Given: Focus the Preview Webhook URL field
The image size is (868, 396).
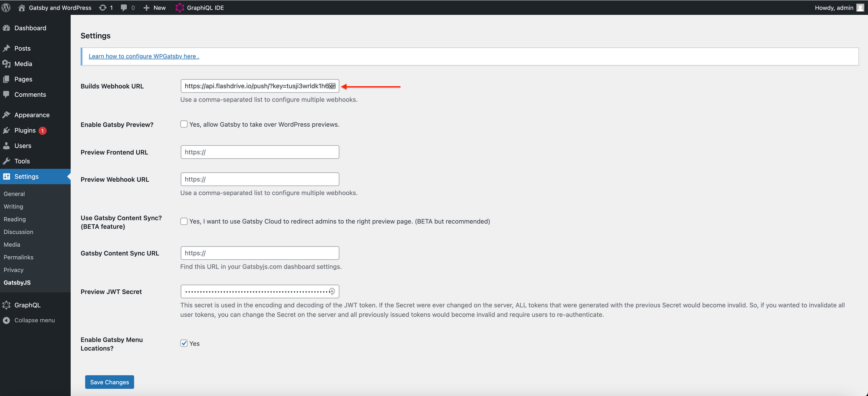Looking at the screenshot, I should tap(260, 179).
